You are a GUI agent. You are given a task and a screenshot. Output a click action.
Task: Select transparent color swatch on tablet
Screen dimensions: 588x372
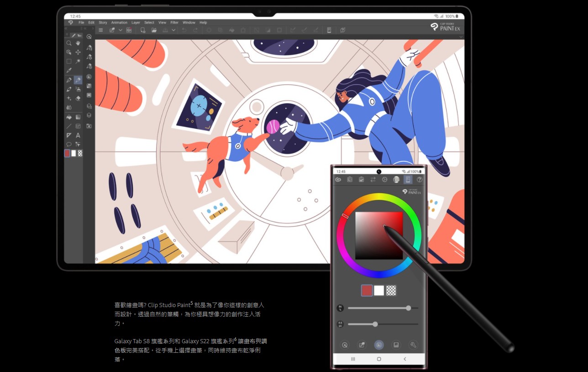[x=80, y=153]
